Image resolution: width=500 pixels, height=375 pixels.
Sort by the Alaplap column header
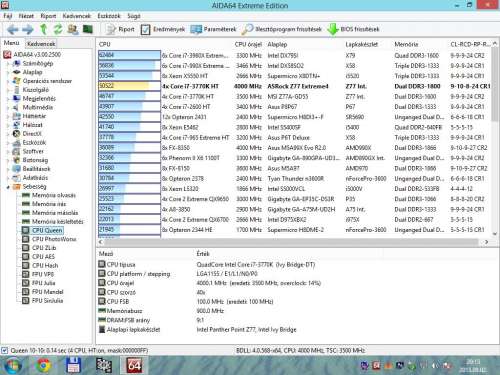[x=277, y=44]
